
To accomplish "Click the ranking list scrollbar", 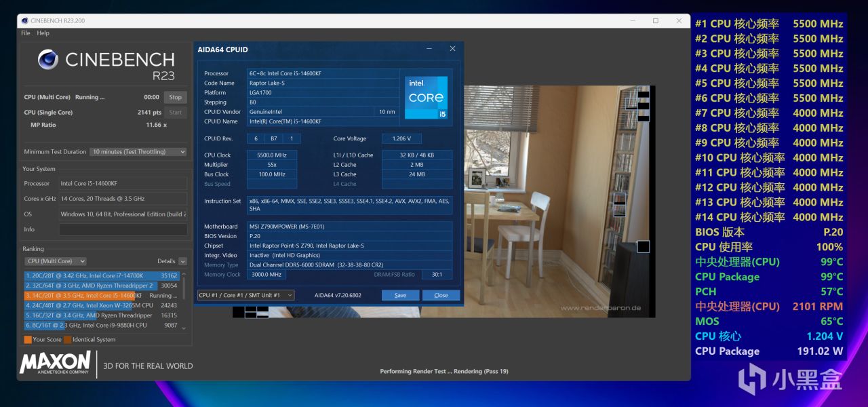I will [x=184, y=301].
